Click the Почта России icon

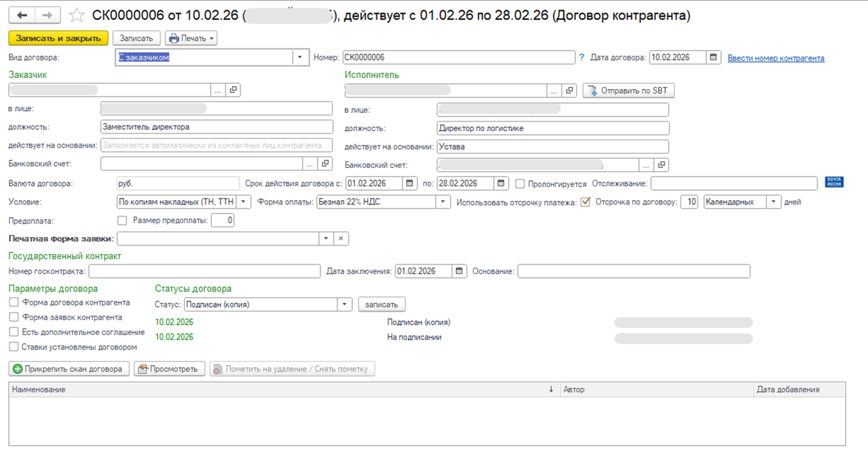pyautogui.click(x=834, y=182)
